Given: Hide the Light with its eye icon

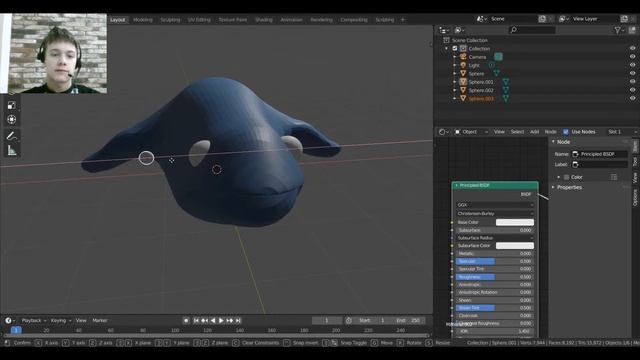Looking at the screenshot, I should (x=632, y=65).
